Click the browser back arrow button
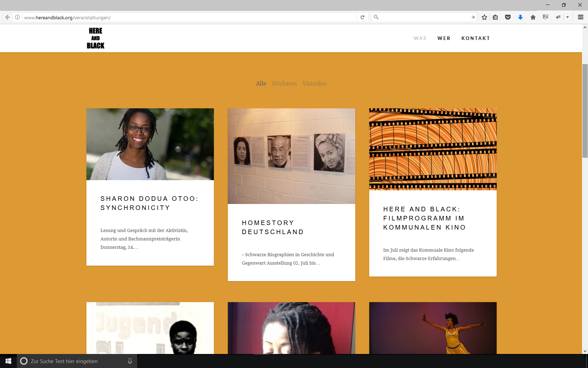This screenshot has width=588, height=368. tap(7, 17)
